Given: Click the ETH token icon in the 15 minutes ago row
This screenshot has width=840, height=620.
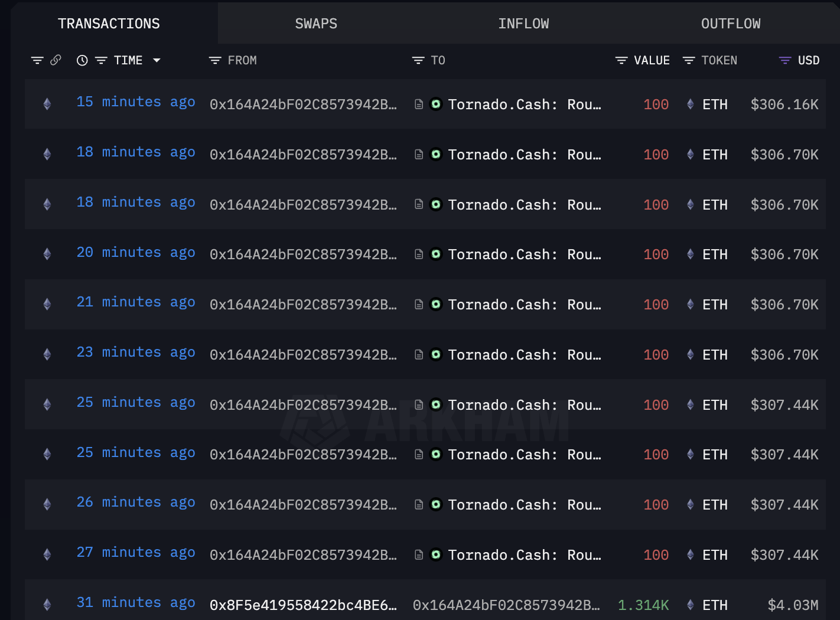Looking at the screenshot, I should 690,105.
